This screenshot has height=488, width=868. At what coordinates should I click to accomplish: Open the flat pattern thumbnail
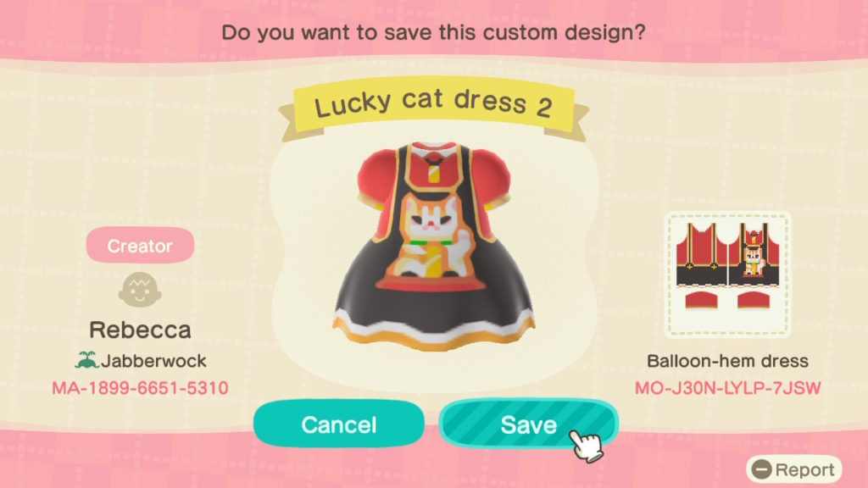(727, 274)
